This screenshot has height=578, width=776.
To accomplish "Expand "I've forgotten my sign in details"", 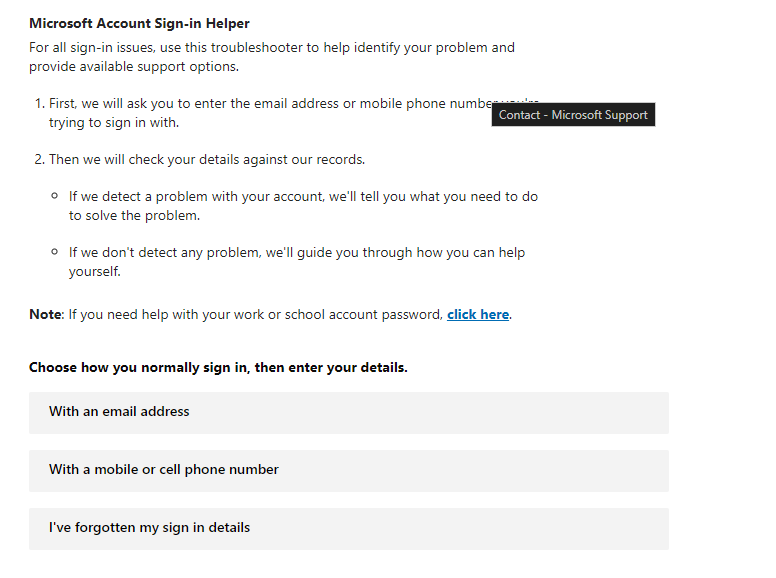I will (349, 529).
